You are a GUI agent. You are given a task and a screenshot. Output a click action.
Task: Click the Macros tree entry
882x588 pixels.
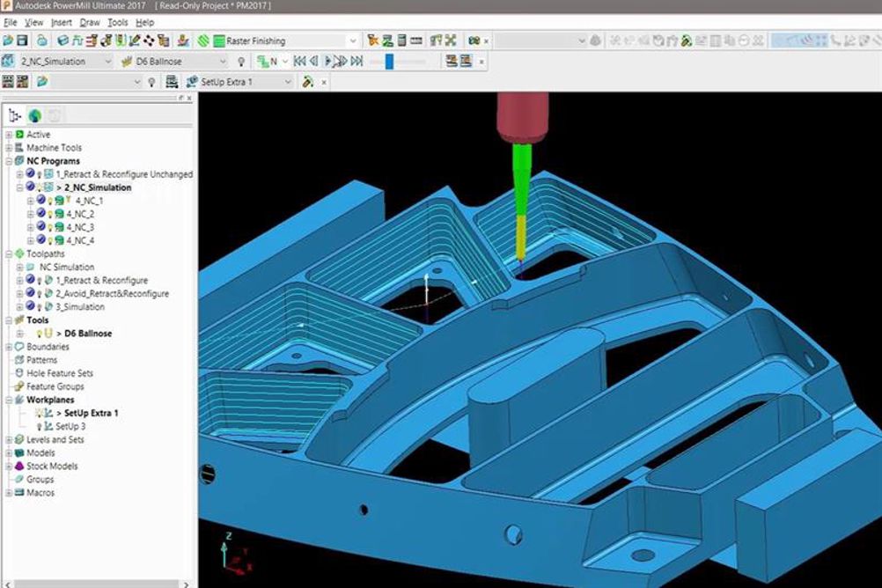[x=40, y=493]
